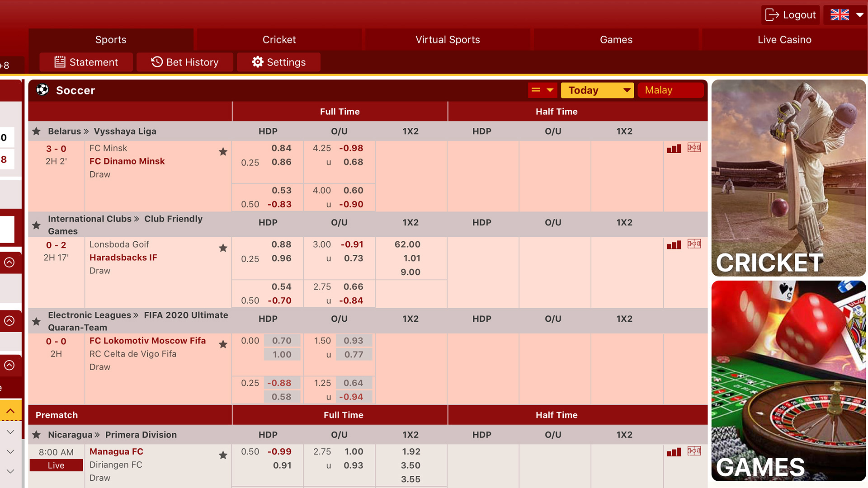Open statistics bars for Lonsboda Goif match

(674, 245)
